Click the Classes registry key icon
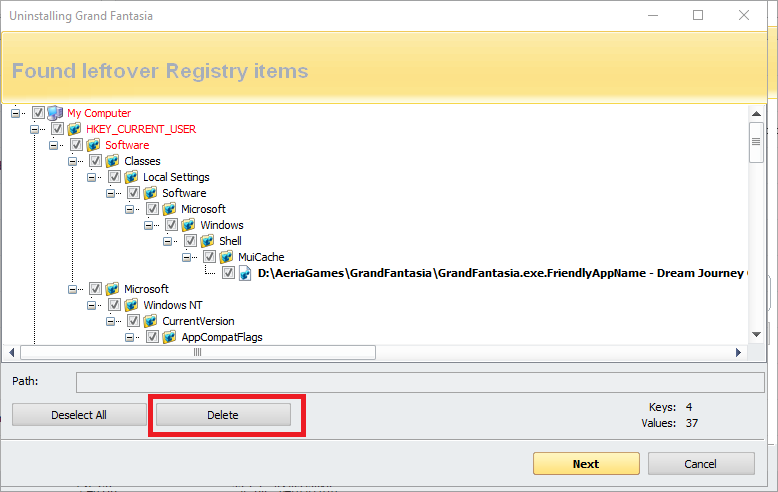778x492 pixels. point(112,161)
